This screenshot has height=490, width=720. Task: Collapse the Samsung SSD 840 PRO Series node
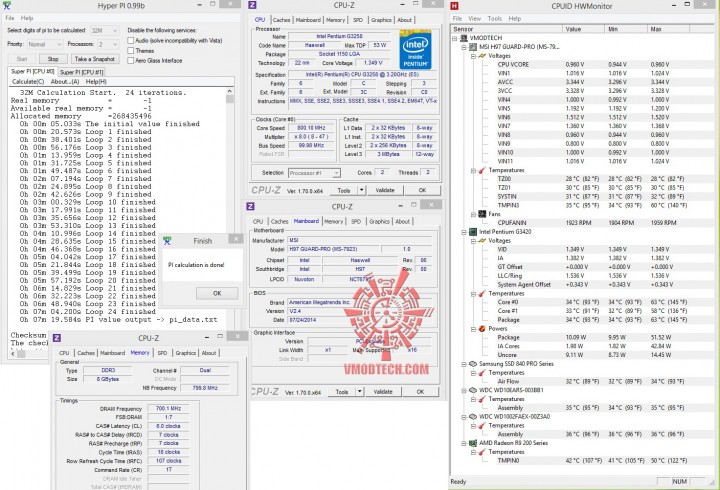(x=464, y=364)
